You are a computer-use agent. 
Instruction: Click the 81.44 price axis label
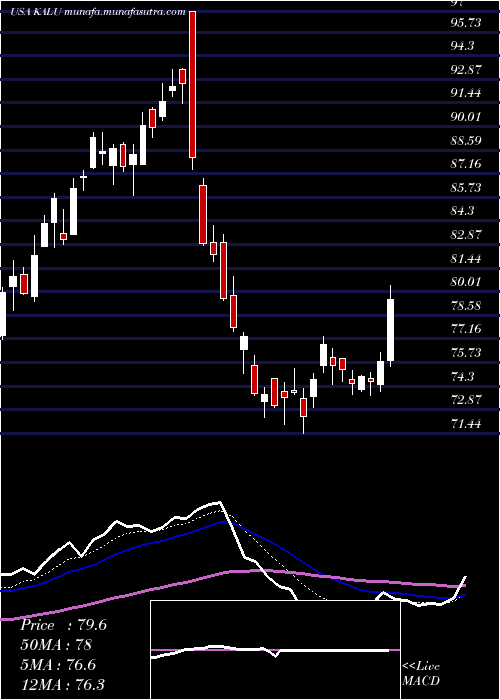tap(466, 258)
